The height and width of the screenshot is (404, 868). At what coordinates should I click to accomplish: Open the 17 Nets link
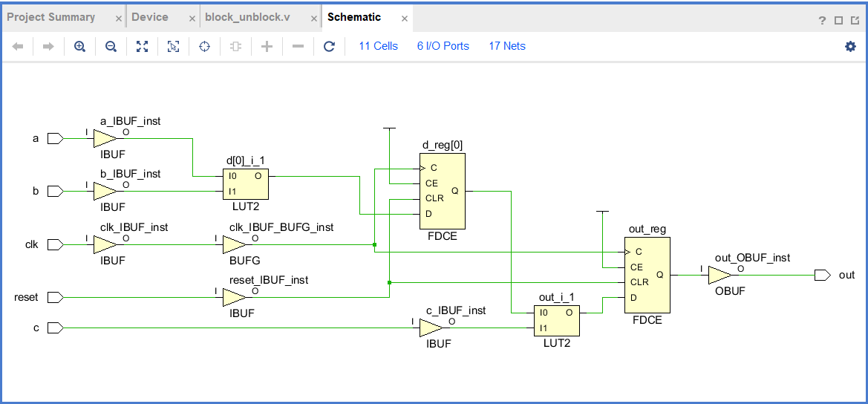(x=507, y=46)
